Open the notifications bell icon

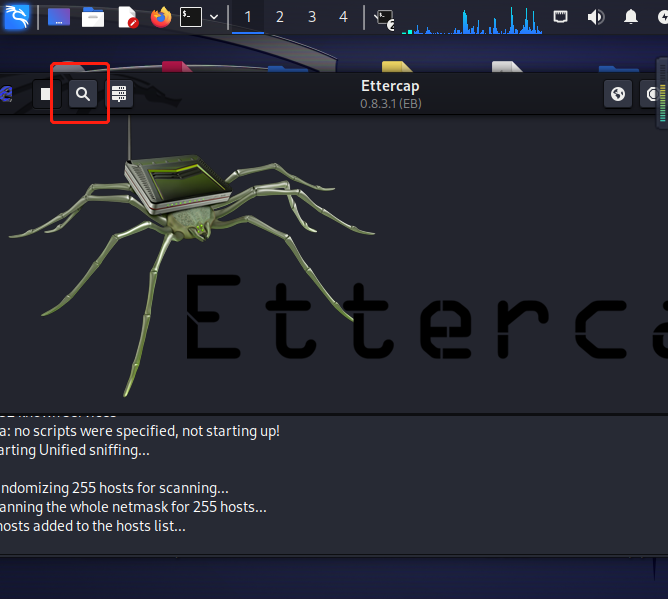[x=631, y=17]
